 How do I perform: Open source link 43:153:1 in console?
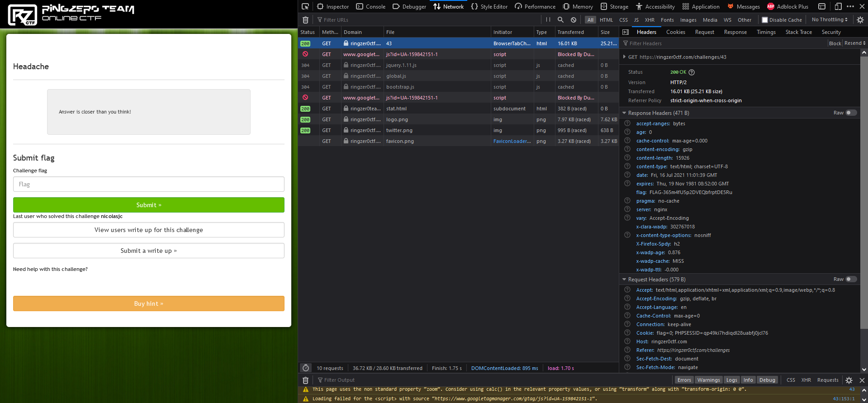pyautogui.click(x=844, y=399)
